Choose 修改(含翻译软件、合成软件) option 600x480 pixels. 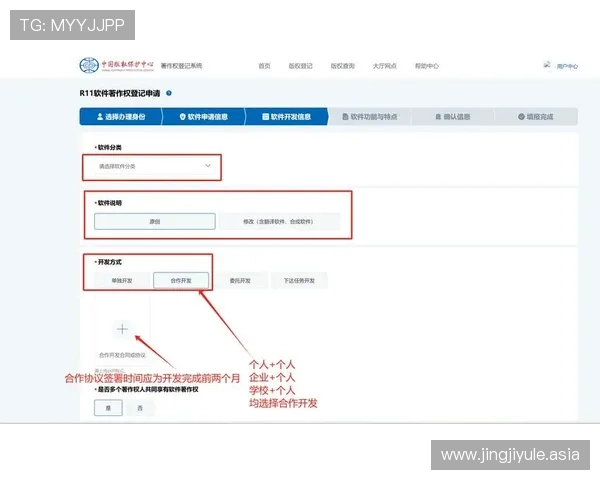coord(279,222)
